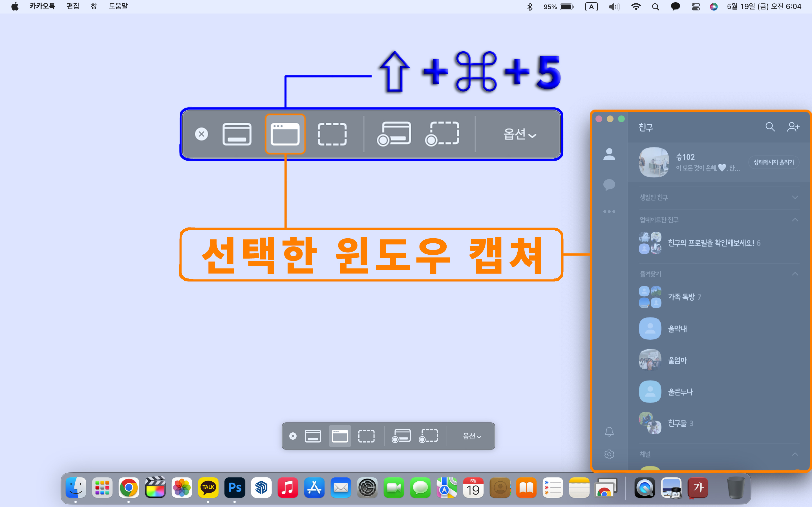Close the small screenshot toolbar
This screenshot has width=812, height=507.
click(293, 436)
